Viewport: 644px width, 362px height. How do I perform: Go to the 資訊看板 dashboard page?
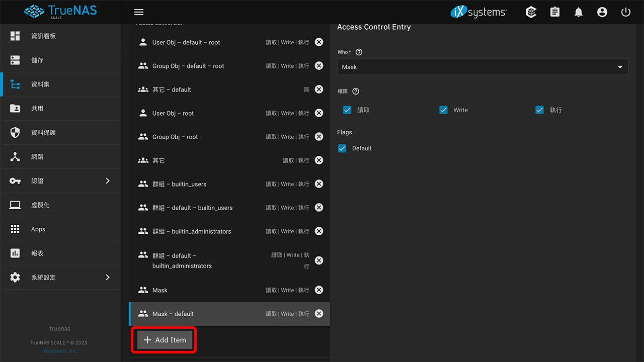[43, 36]
